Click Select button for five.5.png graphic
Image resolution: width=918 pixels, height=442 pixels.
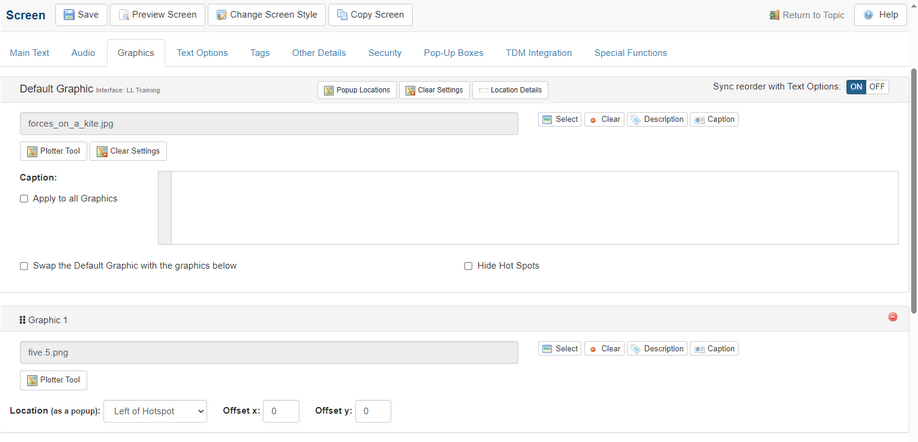click(x=560, y=349)
